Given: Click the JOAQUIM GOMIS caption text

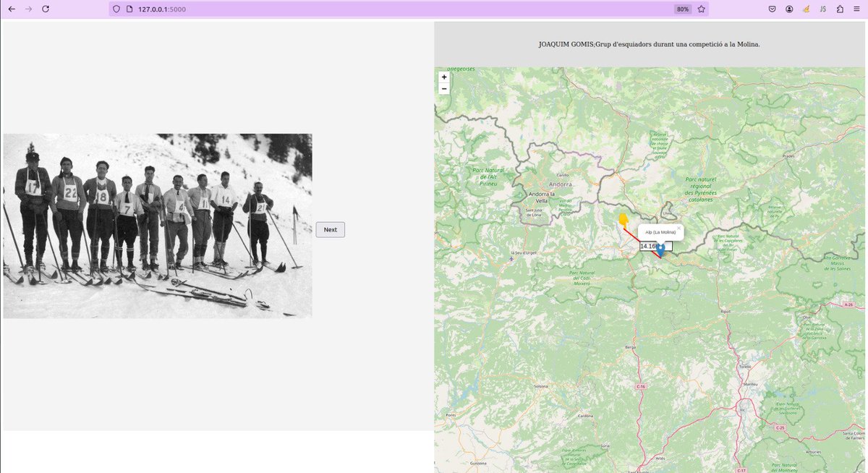Looking at the screenshot, I should pyautogui.click(x=649, y=44).
